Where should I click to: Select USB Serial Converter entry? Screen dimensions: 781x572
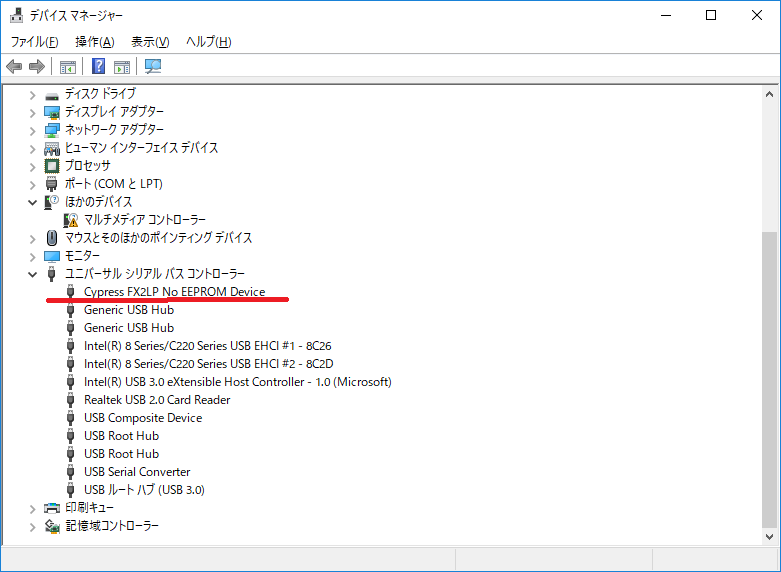[x=137, y=471]
